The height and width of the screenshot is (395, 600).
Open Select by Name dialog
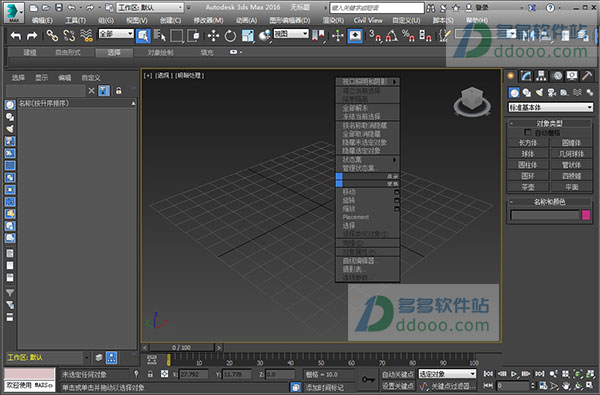[x=159, y=36]
